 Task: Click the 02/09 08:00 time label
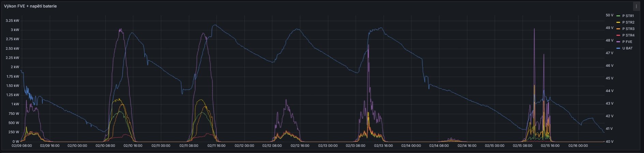coord(21,146)
